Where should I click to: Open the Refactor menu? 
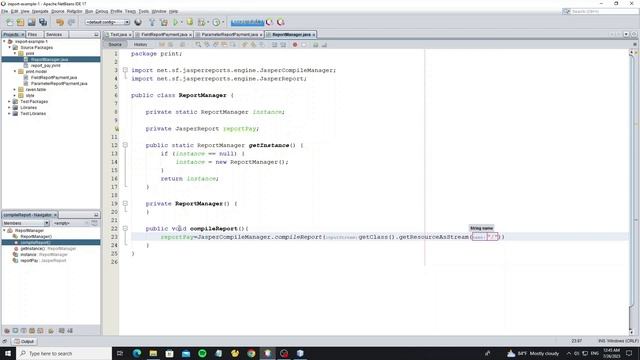click(74, 11)
